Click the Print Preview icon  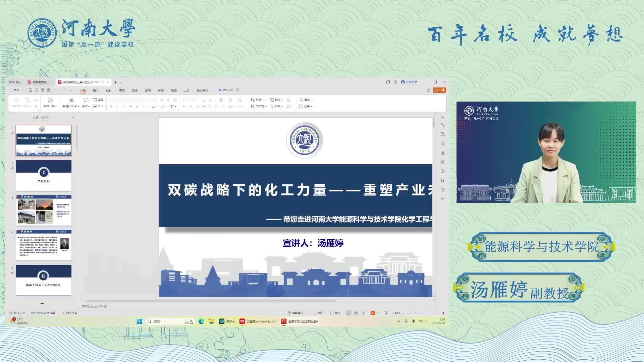(49, 90)
